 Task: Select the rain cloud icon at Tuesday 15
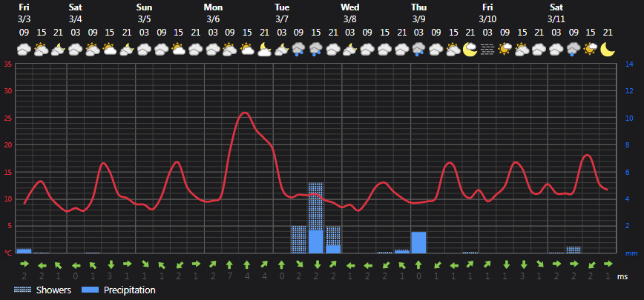[x=315, y=50]
